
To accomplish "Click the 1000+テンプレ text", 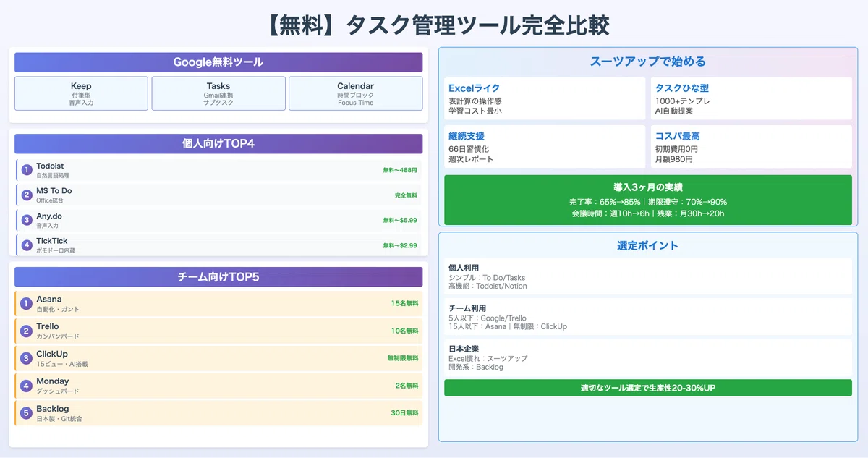I will [x=683, y=101].
